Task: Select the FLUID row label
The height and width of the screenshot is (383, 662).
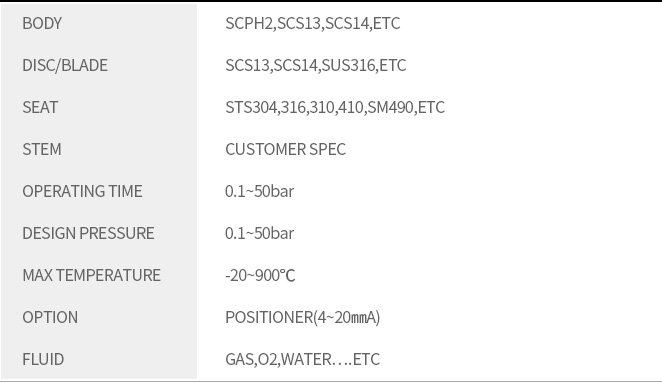Action: click(43, 359)
